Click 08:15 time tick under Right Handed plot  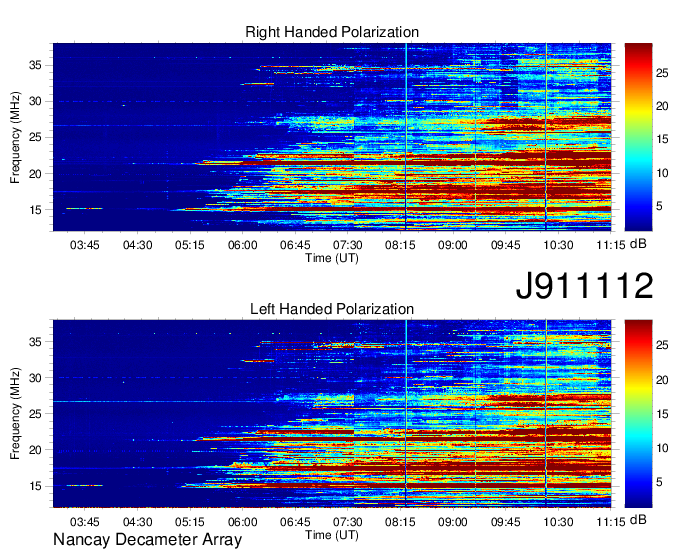[400, 245]
